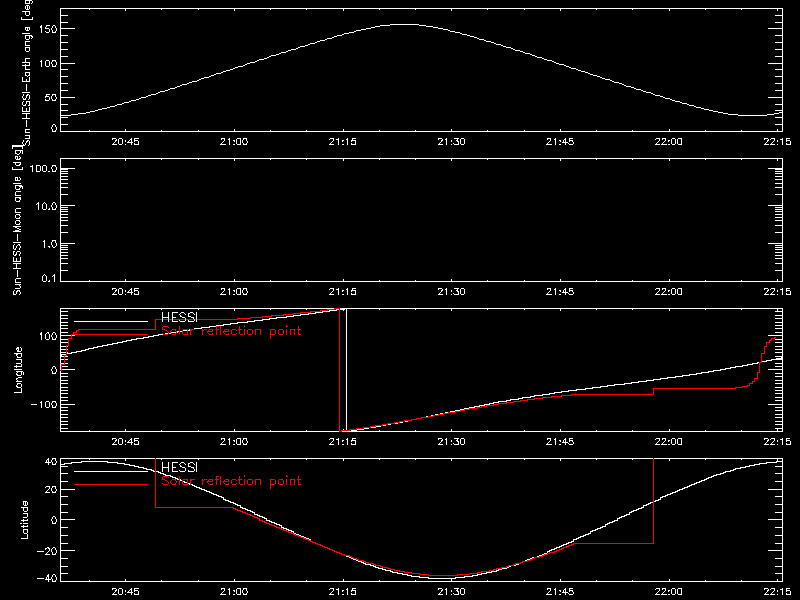
Task: Click 21:45 label under Latitude plot
Action: coord(560,592)
